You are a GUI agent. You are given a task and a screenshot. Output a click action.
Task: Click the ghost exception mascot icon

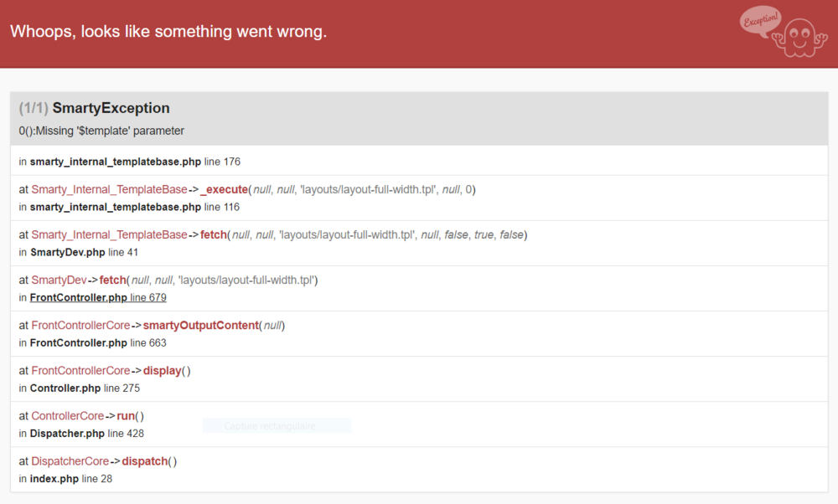point(799,37)
